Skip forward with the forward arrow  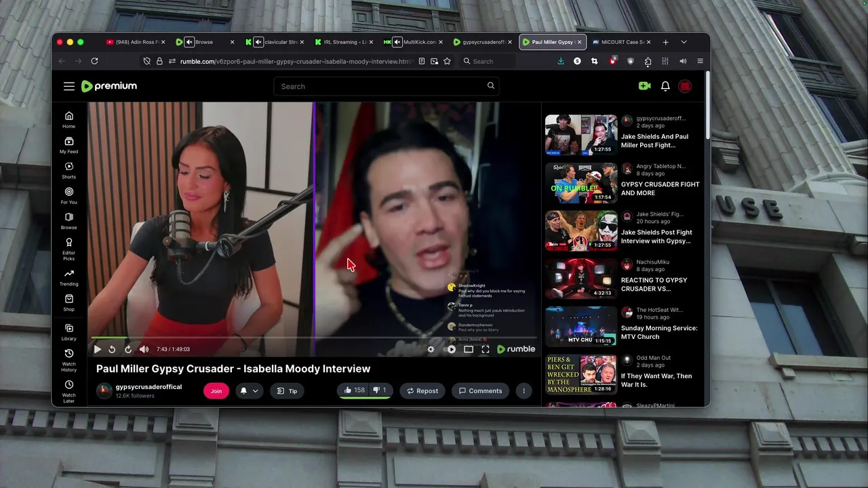[127, 349]
